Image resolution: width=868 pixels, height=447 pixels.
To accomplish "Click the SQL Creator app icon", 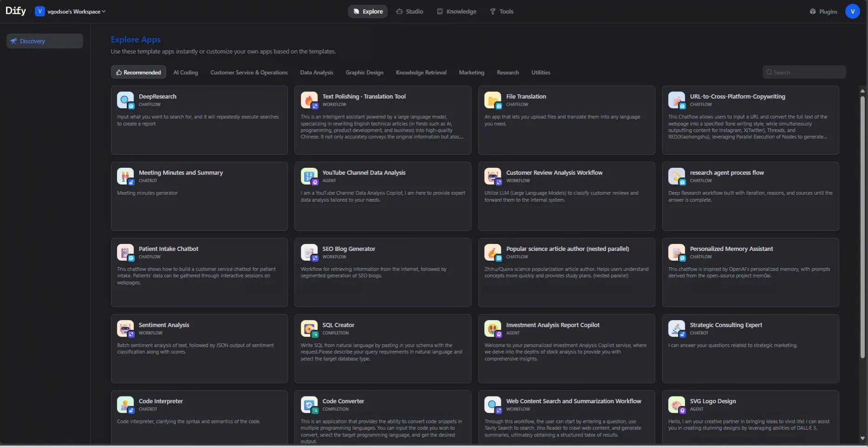I will pyautogui.click(x=309, y=329).
